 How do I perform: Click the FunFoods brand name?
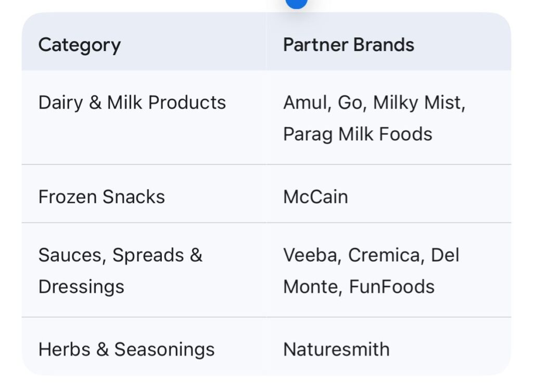(x=391, y=286)
